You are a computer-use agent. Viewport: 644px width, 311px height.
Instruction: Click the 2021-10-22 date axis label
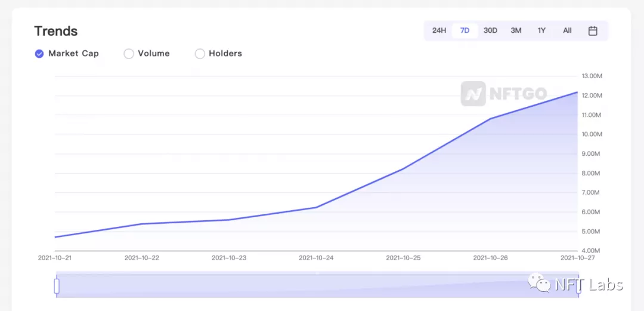(142, 258)
